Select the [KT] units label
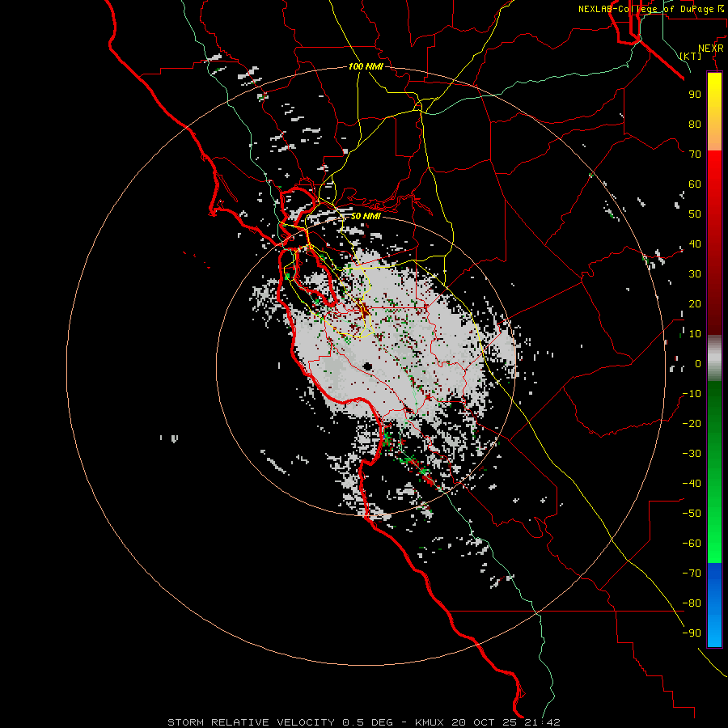Image resolution: width=728 pixels, height=728 pixels. point(690,56)
